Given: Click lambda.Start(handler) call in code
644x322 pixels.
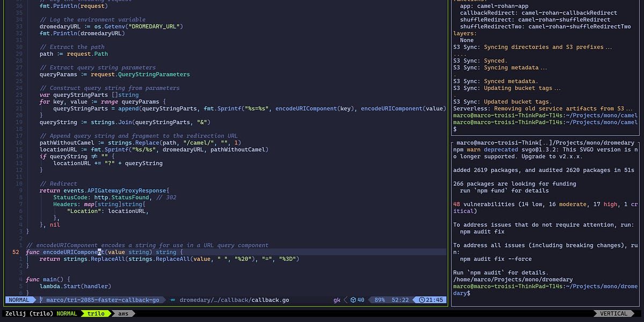Looking at the screenshot, I should point(74,287).
